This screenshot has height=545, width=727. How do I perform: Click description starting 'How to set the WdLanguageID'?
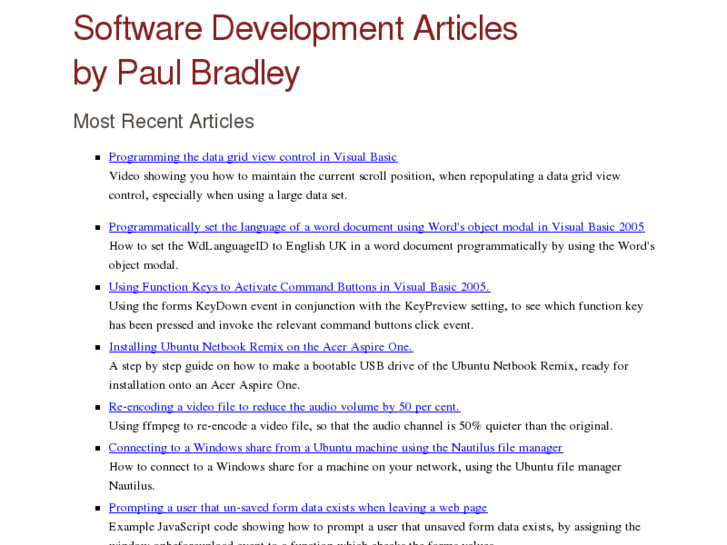coord(382,256)
